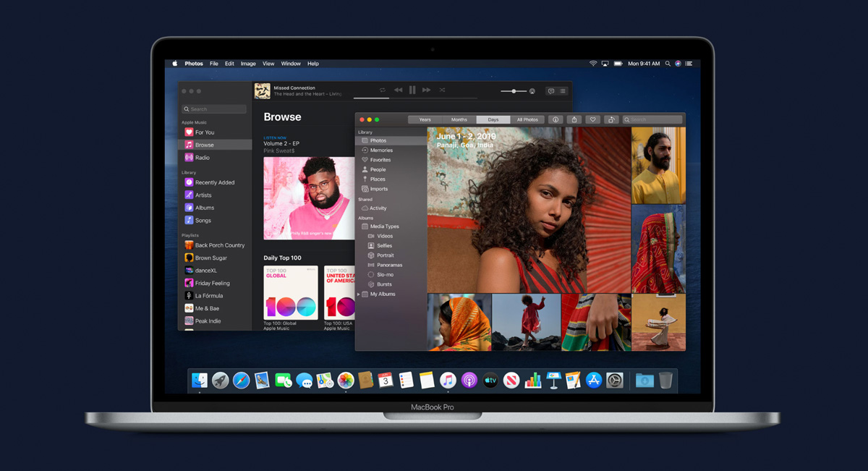Click the Info button in Photos toolbar

click(x=556, y=119)
